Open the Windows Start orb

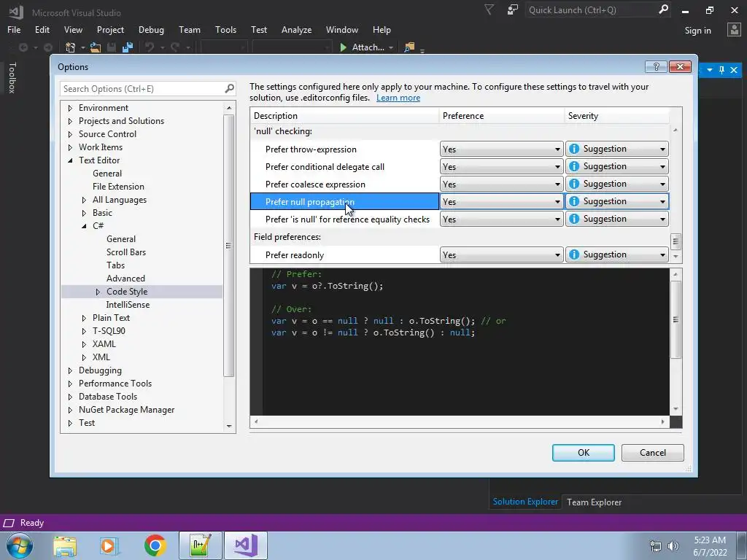tap(20, 545)
